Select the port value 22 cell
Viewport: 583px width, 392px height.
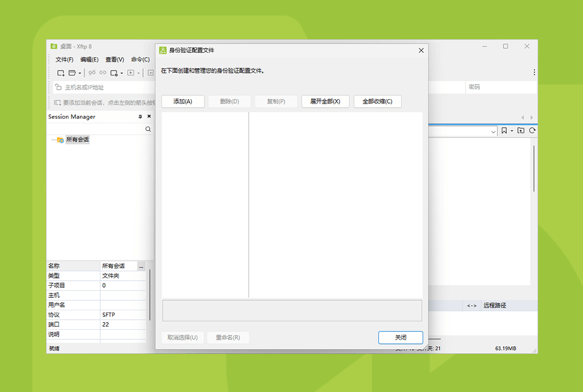(123, 324)
